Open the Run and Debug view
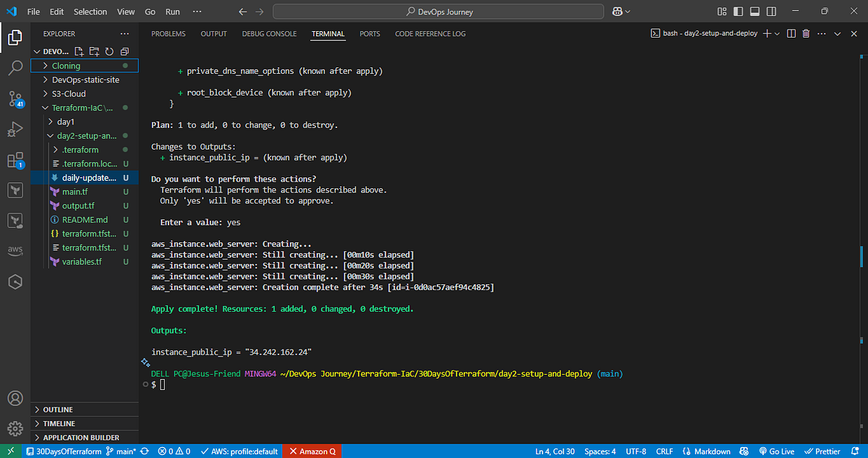 pyautogui.click(x=15, y=130)
